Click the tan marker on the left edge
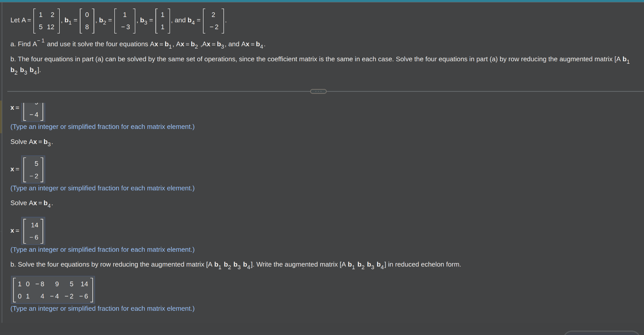The width and height of the screenshot is (644, 335). [x=1, y=116]
